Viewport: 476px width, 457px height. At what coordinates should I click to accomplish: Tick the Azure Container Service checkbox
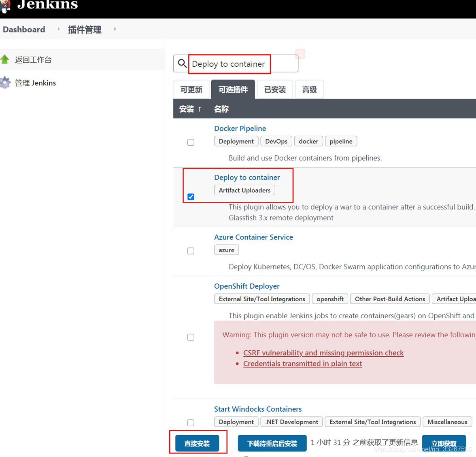pos(191,251)
